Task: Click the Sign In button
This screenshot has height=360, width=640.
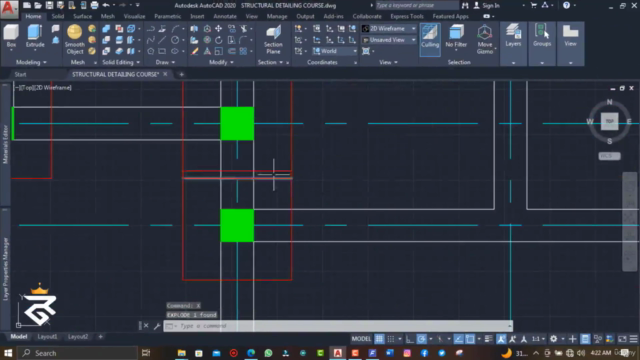Action: tap(487, 5)
